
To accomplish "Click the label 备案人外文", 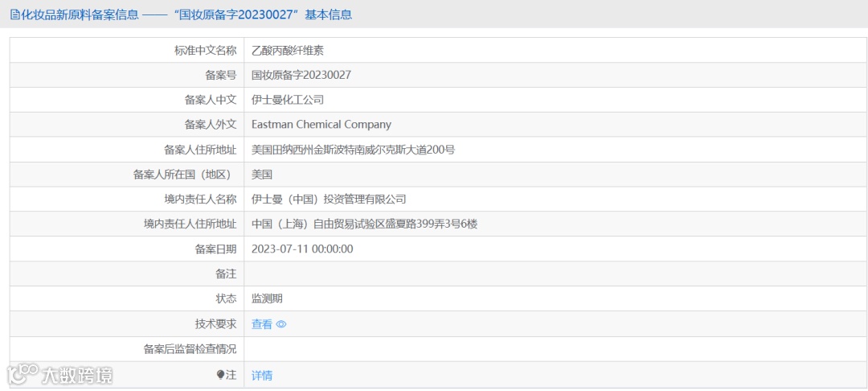I will click(211, 125).
